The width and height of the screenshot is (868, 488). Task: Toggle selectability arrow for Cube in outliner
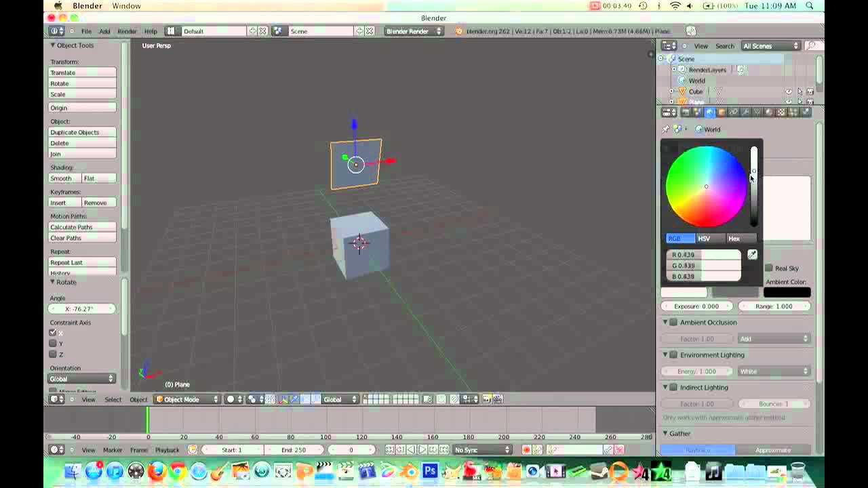(x=800, y=91)
